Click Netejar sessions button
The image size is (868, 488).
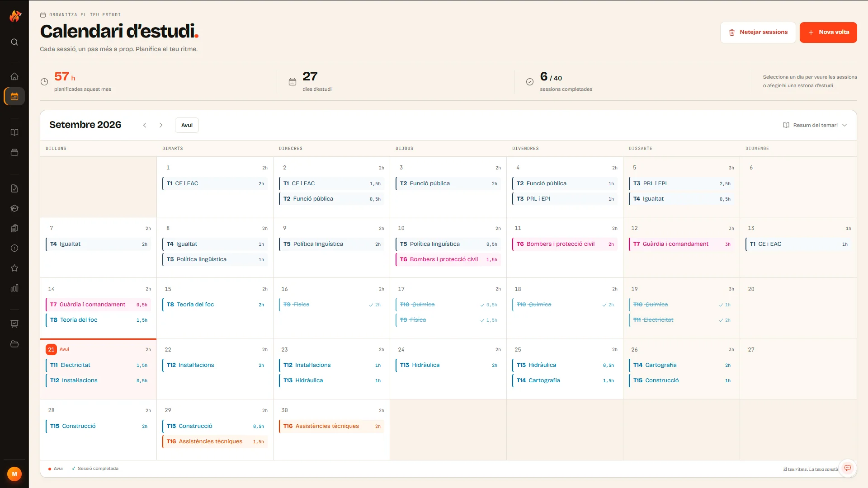(x=758, y=33)
